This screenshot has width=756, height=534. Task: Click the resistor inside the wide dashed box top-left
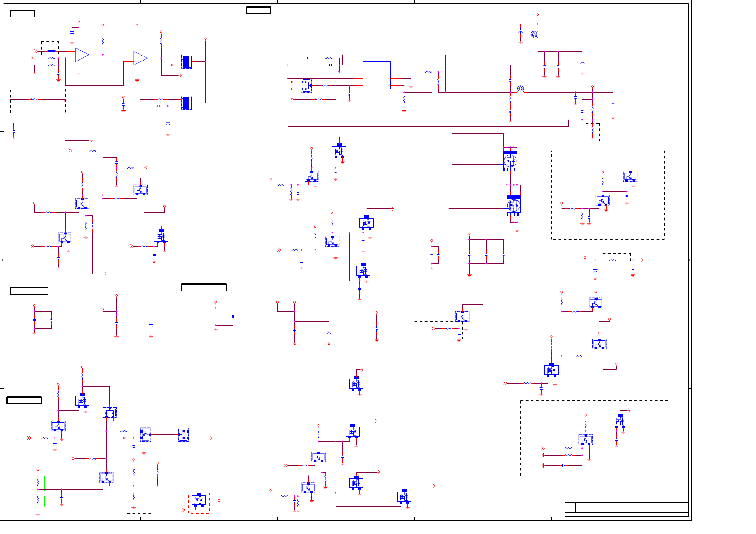34,99
